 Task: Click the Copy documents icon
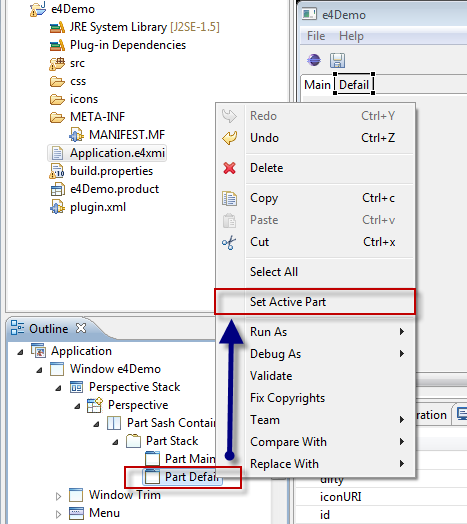(x=230, y=198)
